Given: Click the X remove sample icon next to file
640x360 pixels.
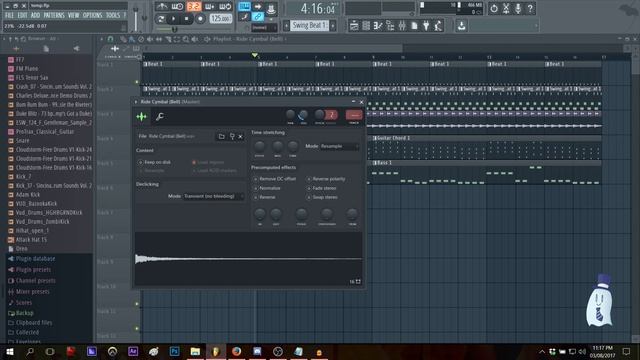Looking at the screenshot, I should point(240,136).
